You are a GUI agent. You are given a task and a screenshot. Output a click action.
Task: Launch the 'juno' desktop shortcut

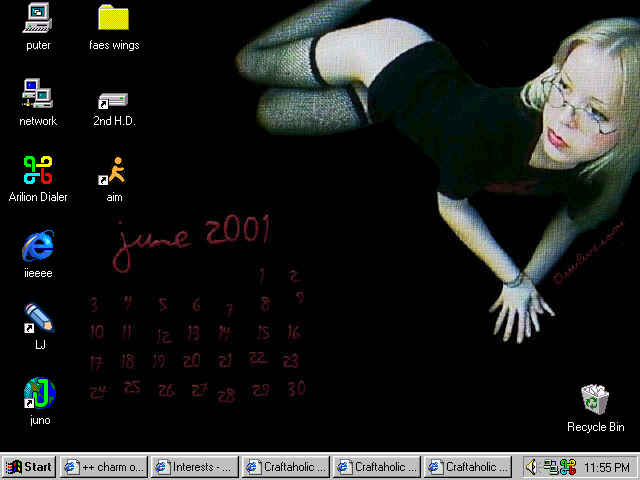point(38,394)
